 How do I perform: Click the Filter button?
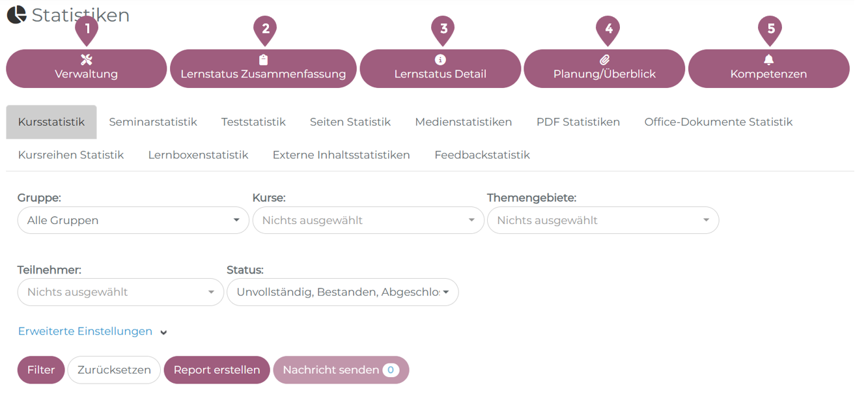pos(41,370)
